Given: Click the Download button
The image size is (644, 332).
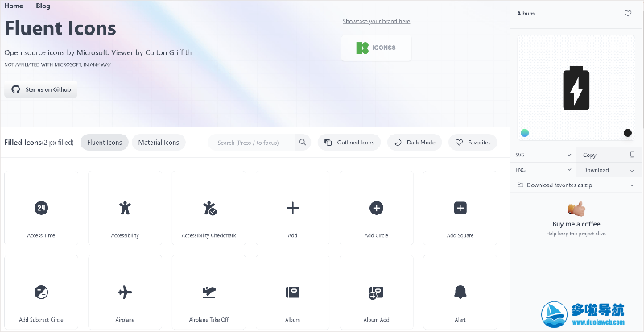Looking at the screenshot, I should (x=609, y=170).
